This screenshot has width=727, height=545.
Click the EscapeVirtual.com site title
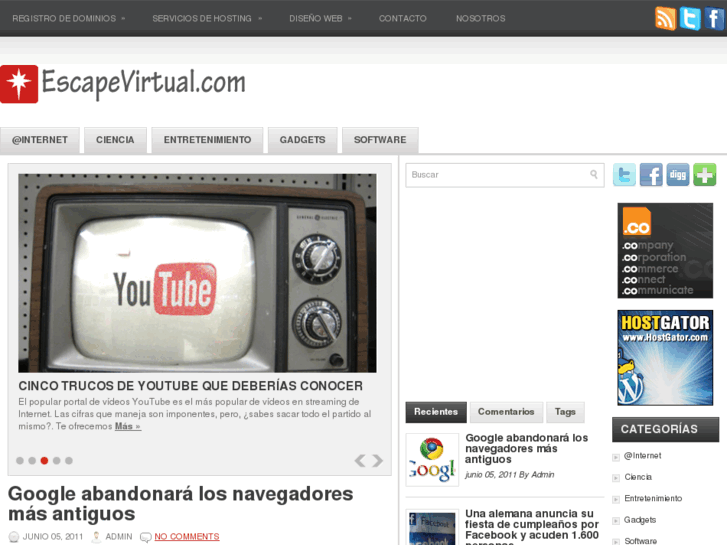click(x=144, y=83)
